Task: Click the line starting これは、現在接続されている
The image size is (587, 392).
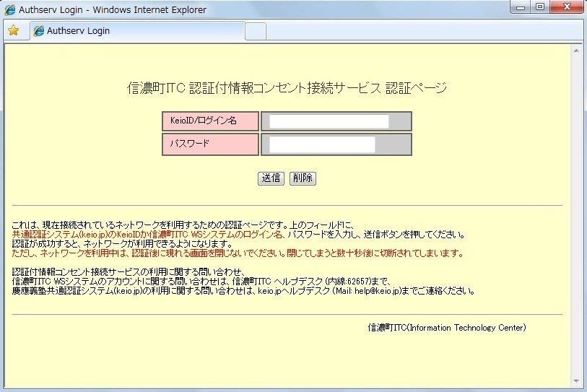Action: point(183,225)
